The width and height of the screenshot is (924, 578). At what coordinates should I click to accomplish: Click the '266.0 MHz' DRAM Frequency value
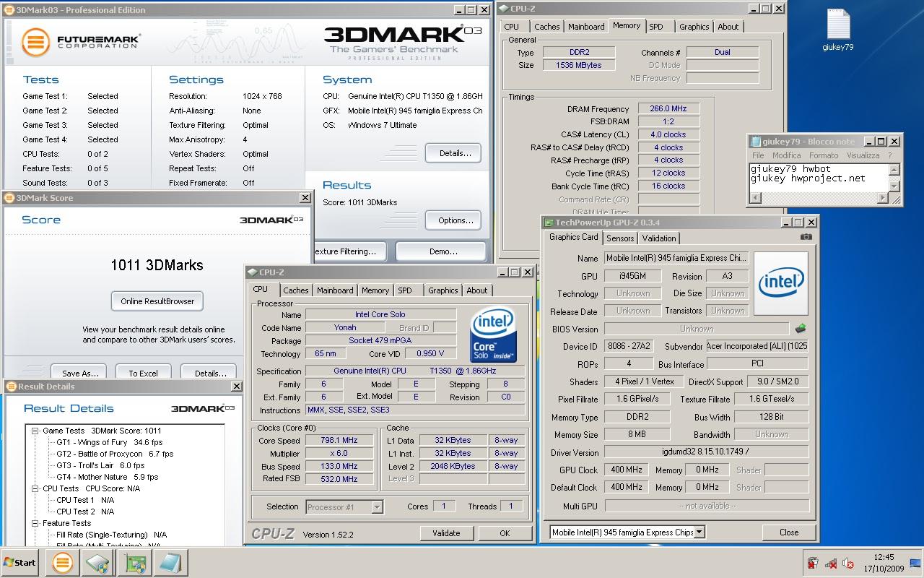[668, 108]
